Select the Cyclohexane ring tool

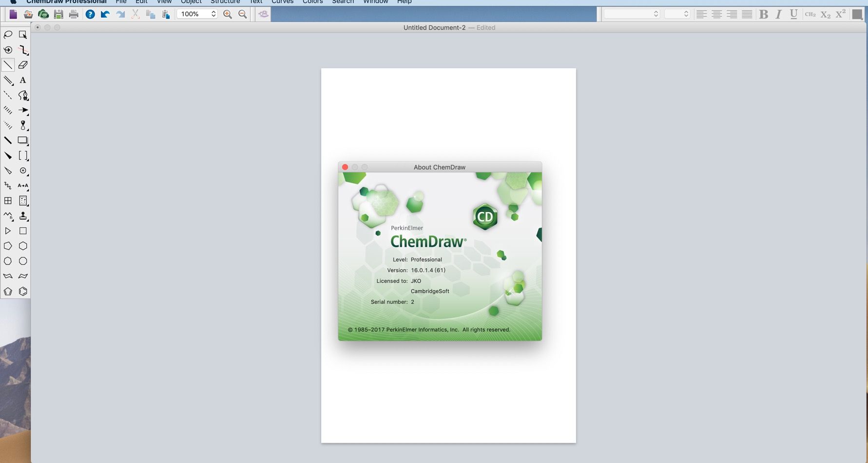coord(23,246)
